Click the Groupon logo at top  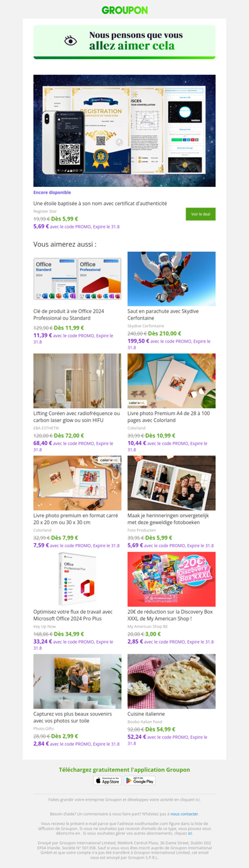125,10
